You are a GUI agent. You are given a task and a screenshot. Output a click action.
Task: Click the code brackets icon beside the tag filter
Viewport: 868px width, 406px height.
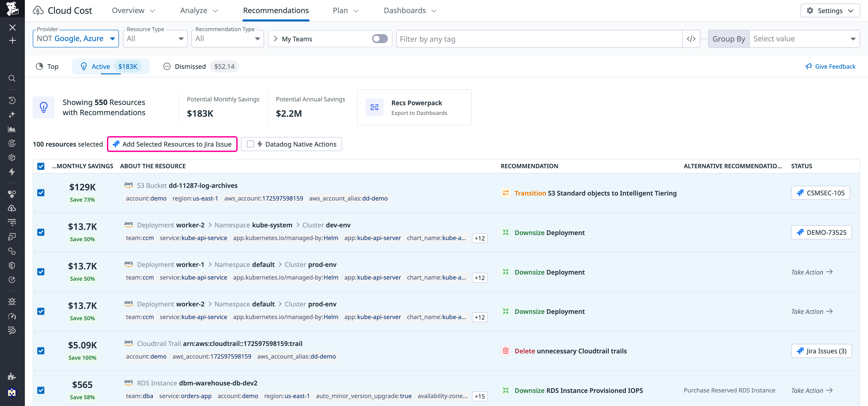point(691,39)
